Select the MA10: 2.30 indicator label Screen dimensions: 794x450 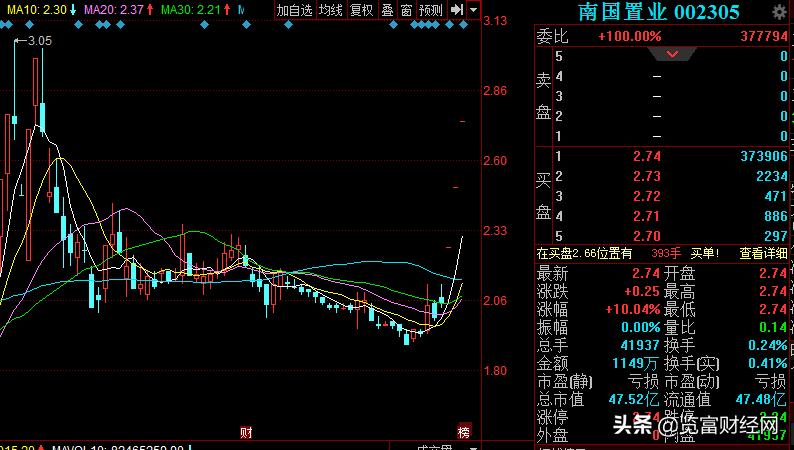click(x=37, y=10)
